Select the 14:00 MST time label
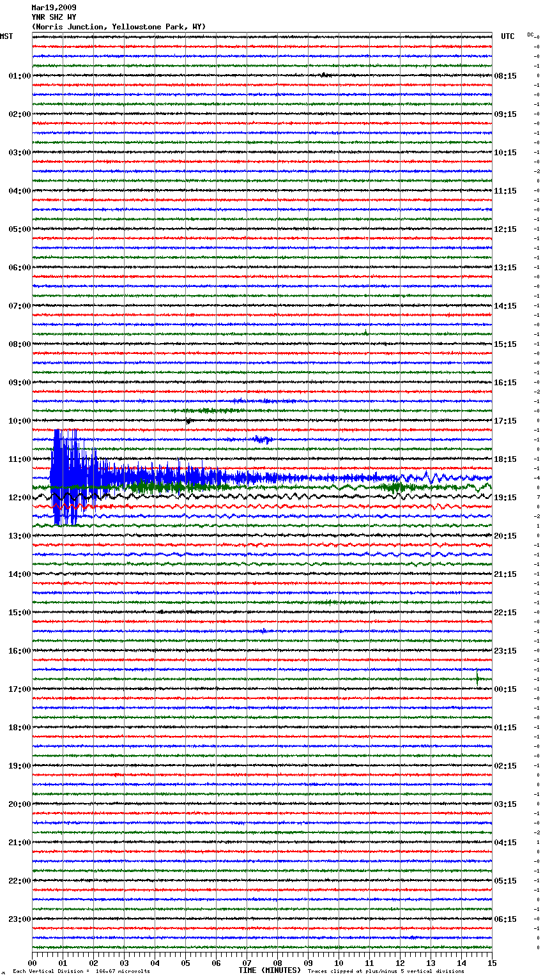This screenshot has height=980, width=543. pos(20,574)
